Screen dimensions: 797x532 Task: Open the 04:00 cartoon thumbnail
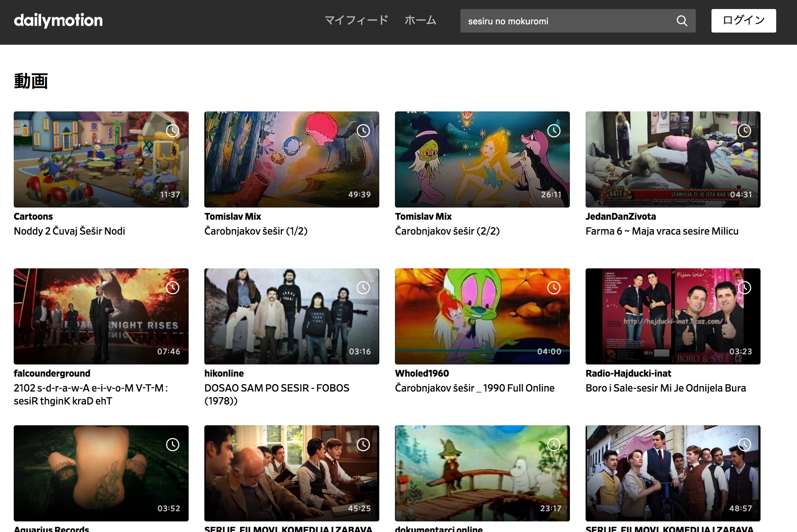coord(482,316)
